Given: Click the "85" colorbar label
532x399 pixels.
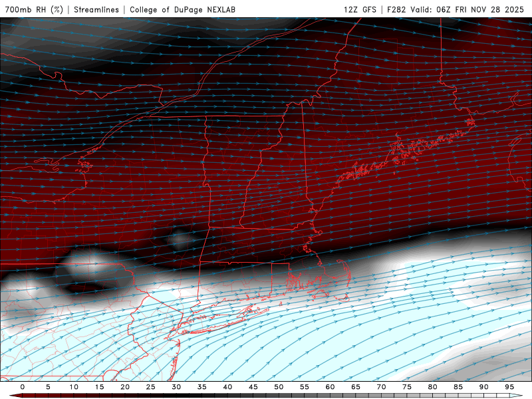Looking at the screenshot, I should 458,387.
